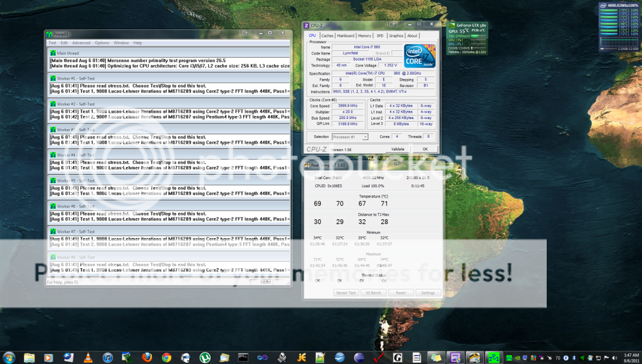This screenshot has height=364, width=642.
Task: Open the SPD tab in CPU-Z
Action: [x=380, y=36]
